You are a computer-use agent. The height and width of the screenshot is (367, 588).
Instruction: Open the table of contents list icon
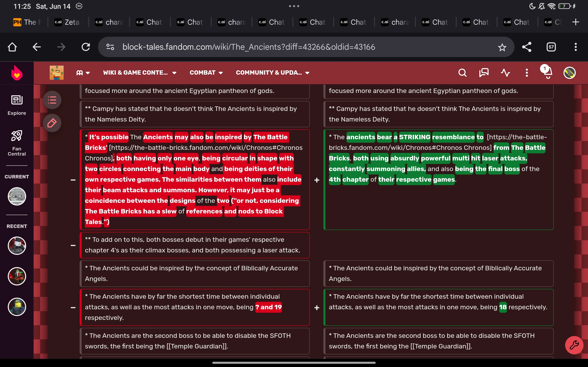[x=52, y=100]
